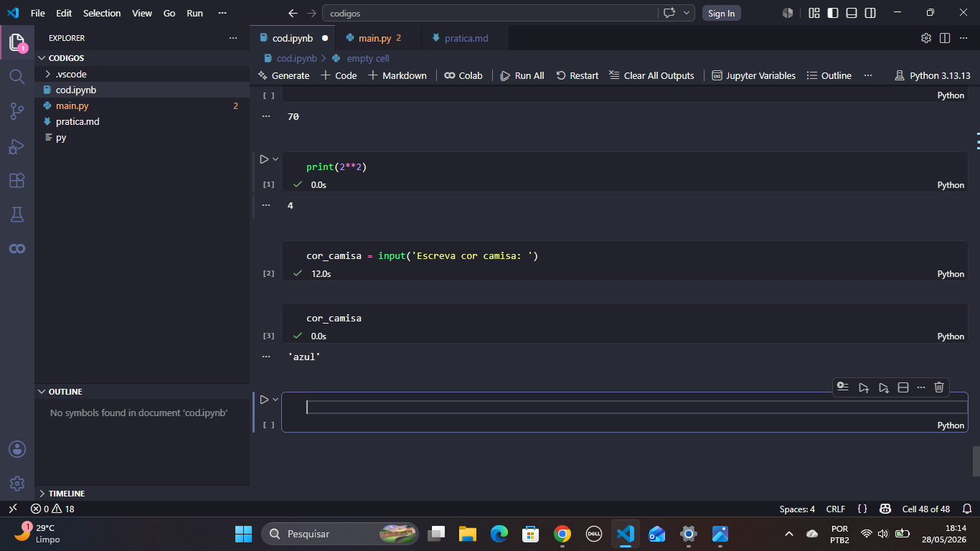Click the codigos command center search box
This screenshot has height=551, width=980.
pos(489,13)
